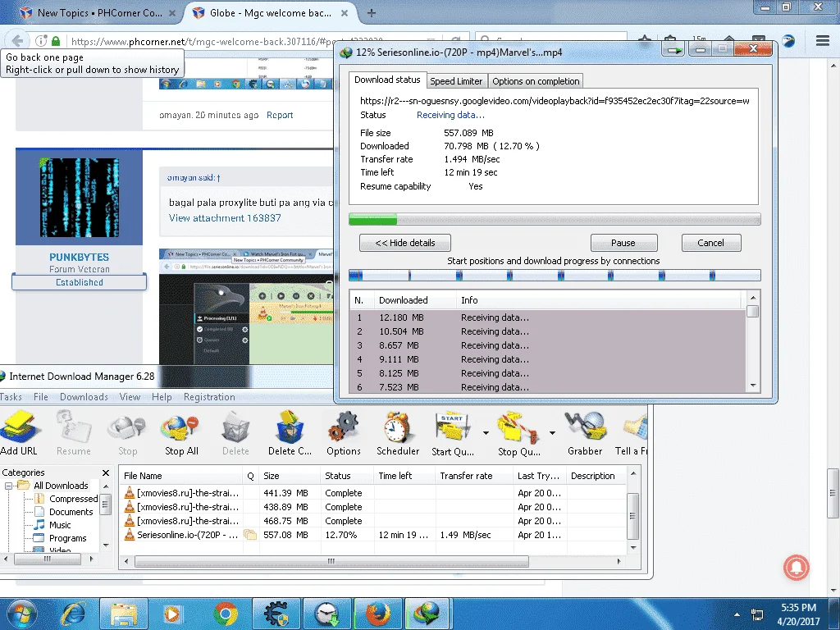Click the Stop All toolbar icon

(x=181, y=433)
